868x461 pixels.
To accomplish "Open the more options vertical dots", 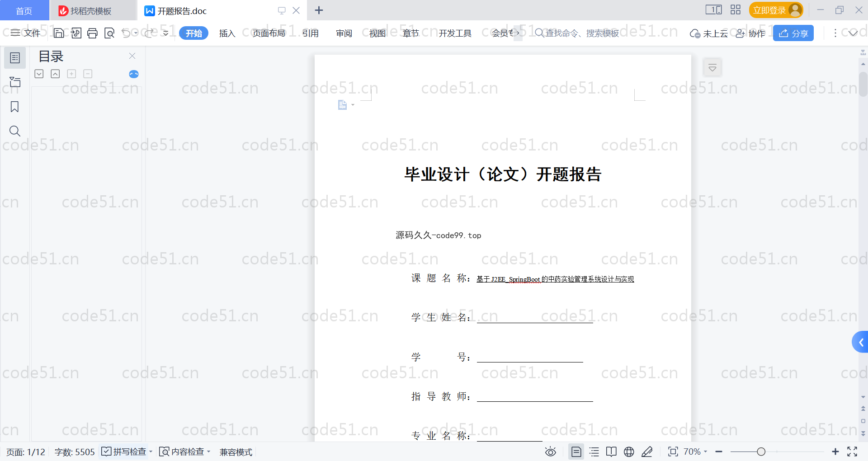I will coord(835,33).
